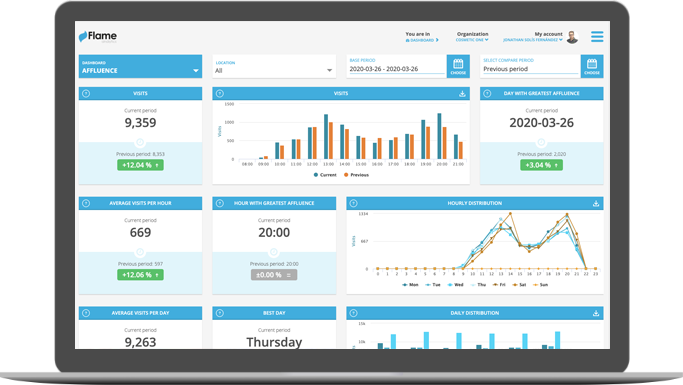This screenshot has width=683, height=385.
Task: Open the hamburger menu icon
Action: pos(597,37)
